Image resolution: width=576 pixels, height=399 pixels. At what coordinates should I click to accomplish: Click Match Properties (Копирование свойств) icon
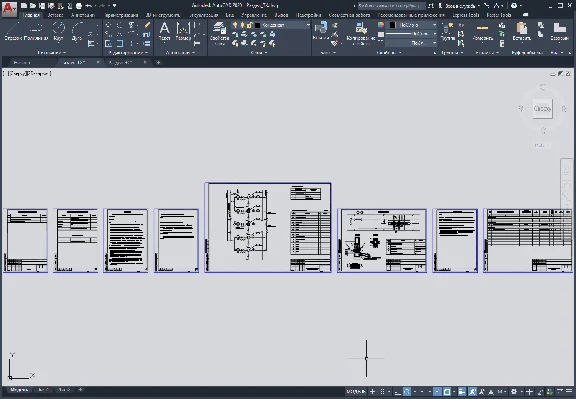(x=361, y=33)
